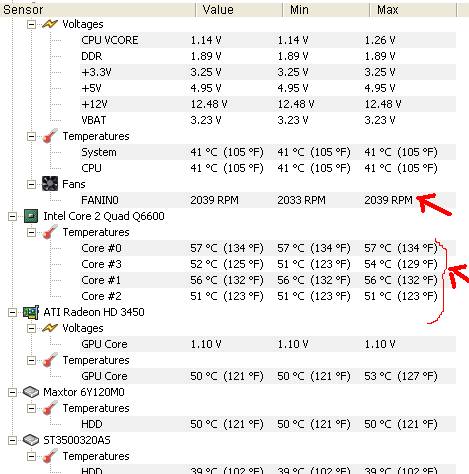
Task: Click the ATI Radeon HD 3450 card icon
Action: [31, 312]
